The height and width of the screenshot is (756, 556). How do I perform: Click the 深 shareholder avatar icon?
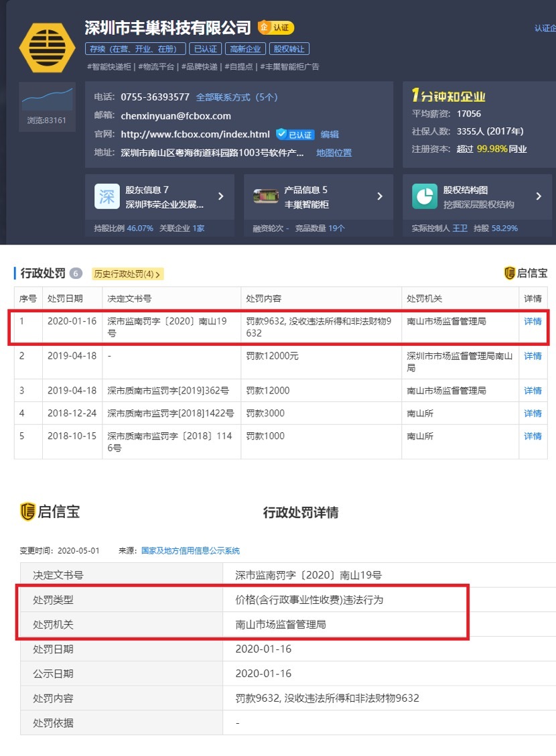click(x=107, y=196)
